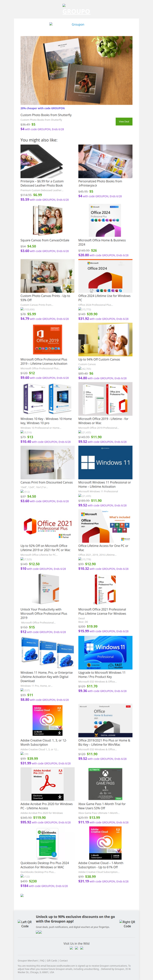Open first social icon under Visit Us
Screen dimensions: 153x980
(x=71, y=948)
